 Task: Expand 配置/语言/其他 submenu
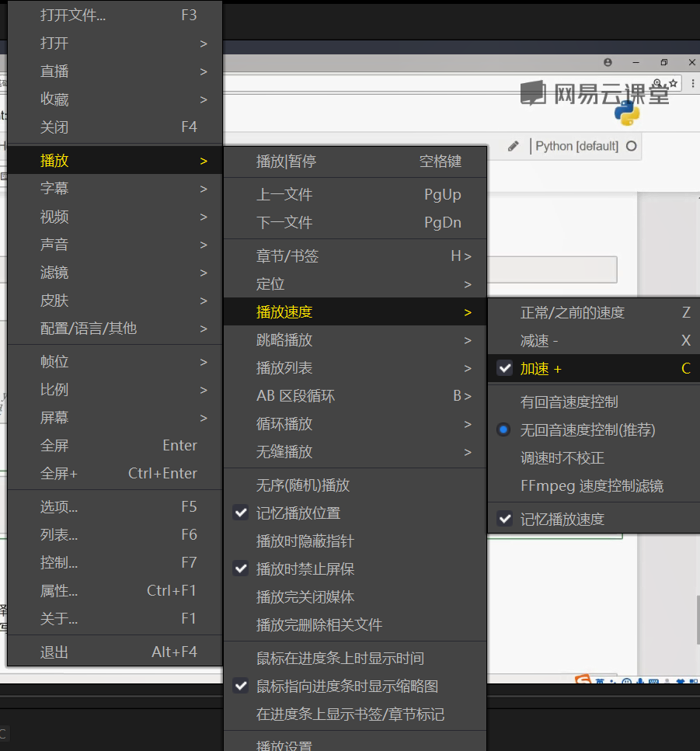(115, 328)
